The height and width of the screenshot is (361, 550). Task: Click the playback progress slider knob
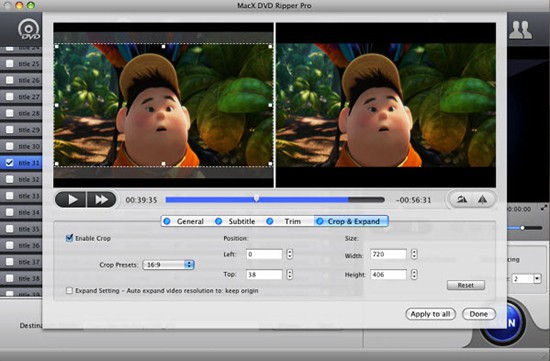pos(256,199)
